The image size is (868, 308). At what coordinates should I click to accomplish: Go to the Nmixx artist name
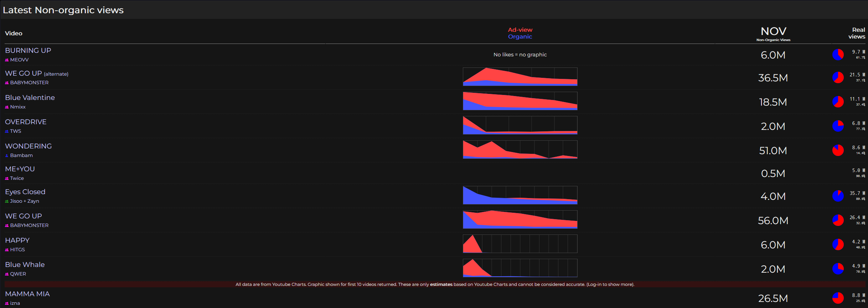point(18,107)
